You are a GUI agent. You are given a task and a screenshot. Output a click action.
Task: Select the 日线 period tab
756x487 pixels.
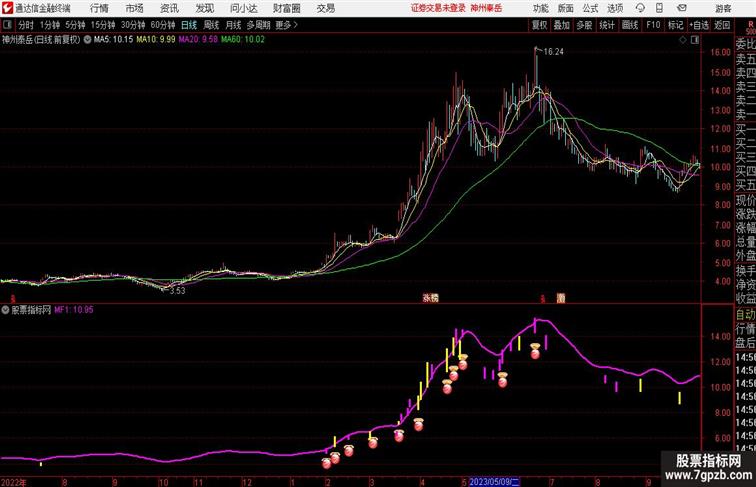click(x=189, y=25)
